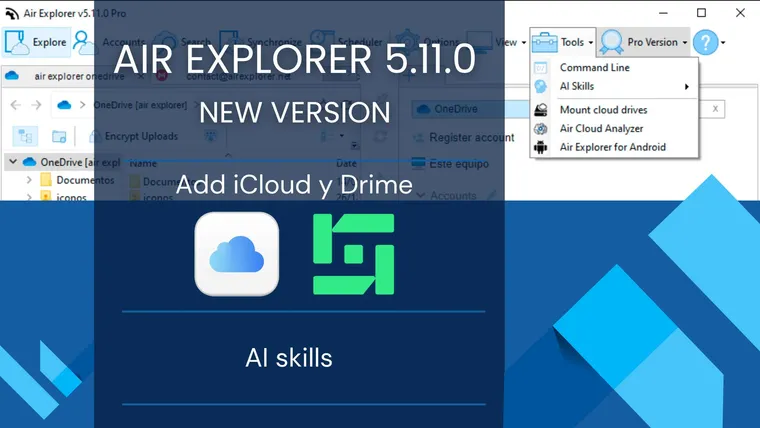Collapse the OneDrive tree node chevron

tap(13, 162)
